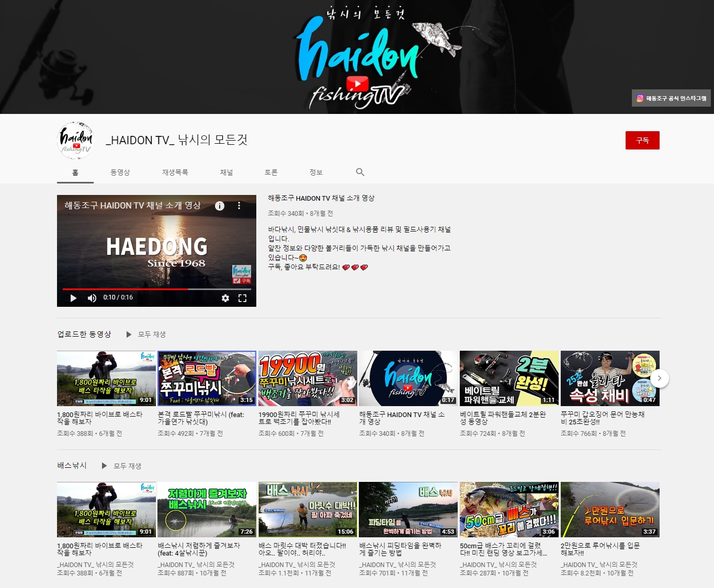Open the official Instagram link on the banner
Screen dimensions: 714x588
(671, 98)
